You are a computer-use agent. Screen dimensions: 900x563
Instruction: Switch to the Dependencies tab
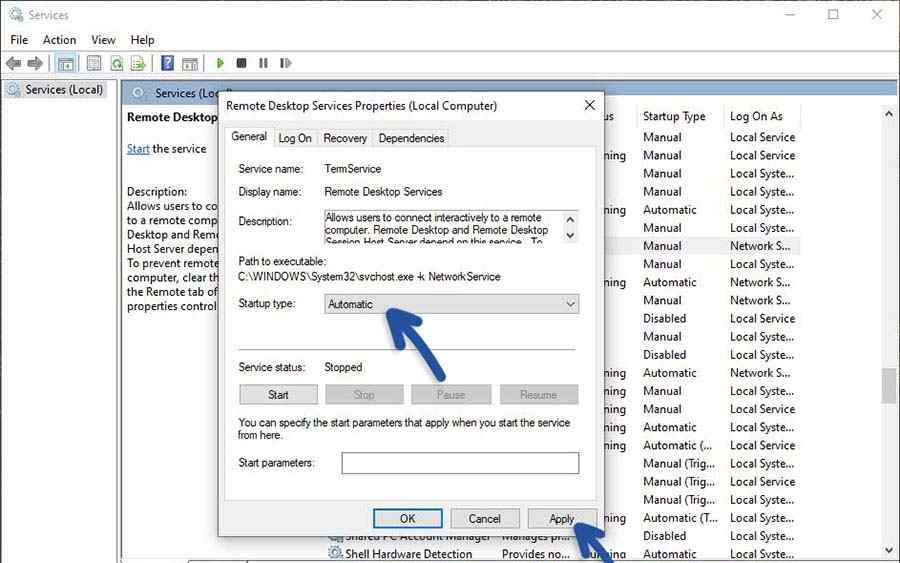tap(412, 138)
